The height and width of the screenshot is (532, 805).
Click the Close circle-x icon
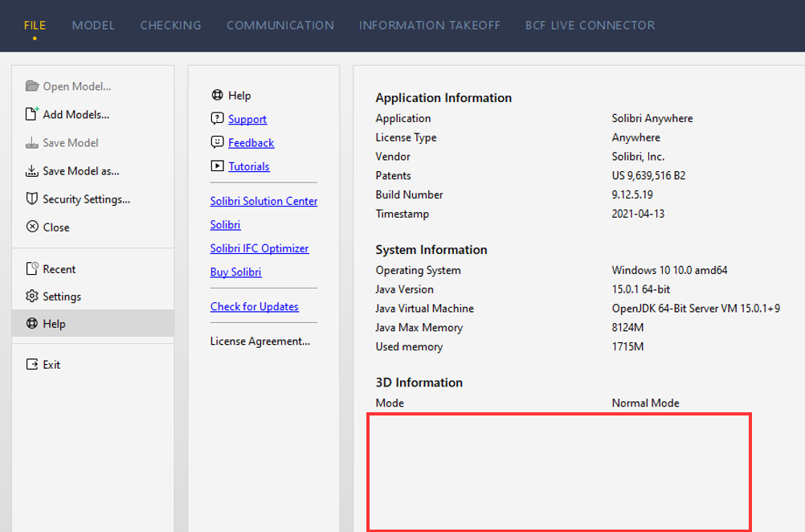point(32,227)
